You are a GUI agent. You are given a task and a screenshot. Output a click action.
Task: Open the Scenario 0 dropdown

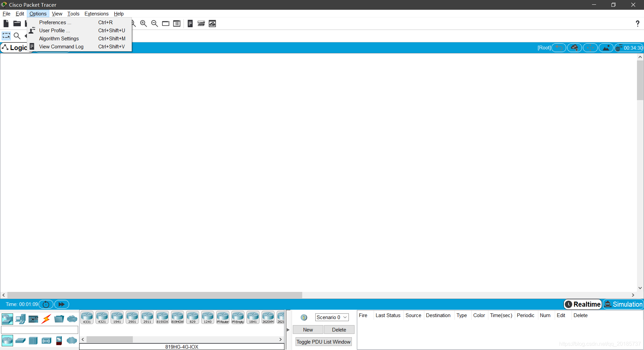pyautogui.click(x=332, y=317)
